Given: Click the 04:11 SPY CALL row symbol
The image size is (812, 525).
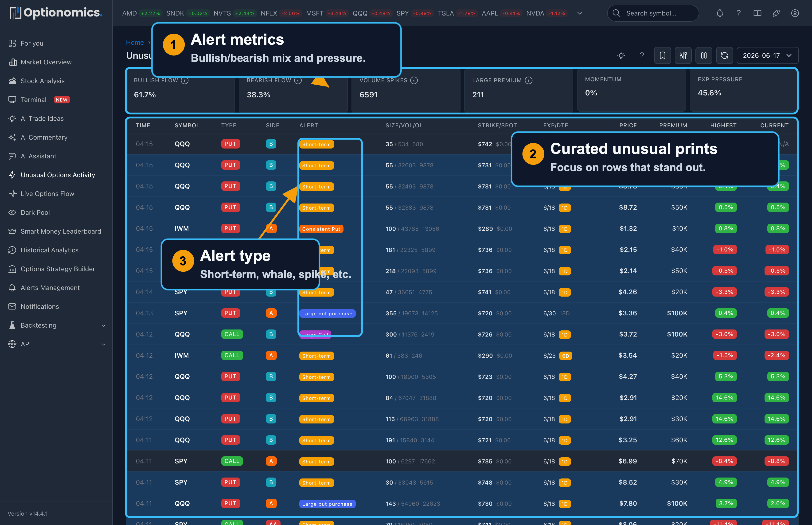Looking at the screenshot, I should (181, 461).
